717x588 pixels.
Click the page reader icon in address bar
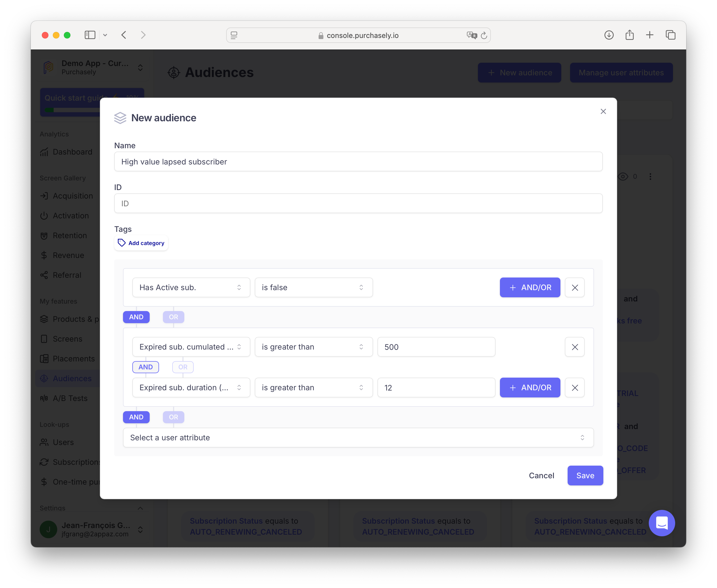pos(234,35)
